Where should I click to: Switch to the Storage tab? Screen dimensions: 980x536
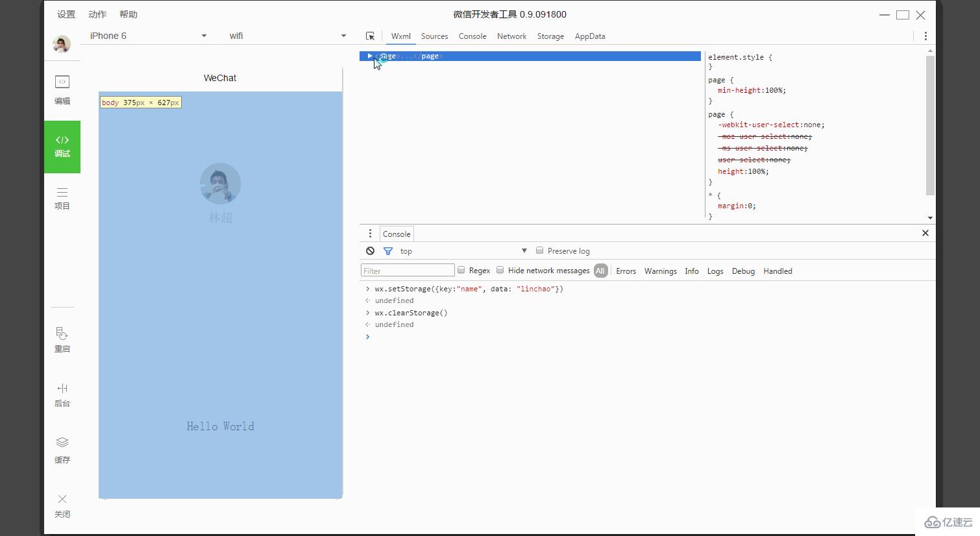pos(550,36)
